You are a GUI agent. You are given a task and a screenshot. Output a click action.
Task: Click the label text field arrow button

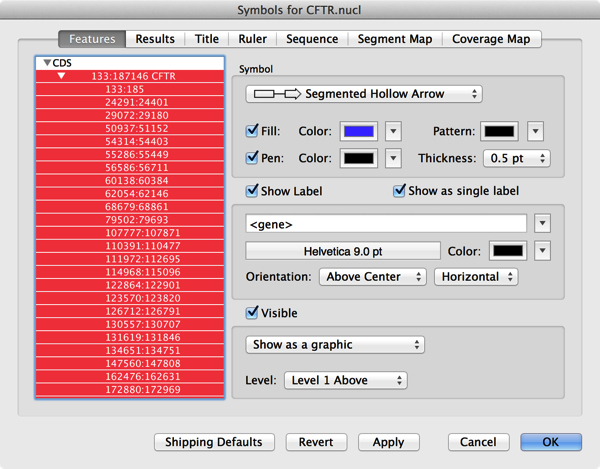(542, 223)
